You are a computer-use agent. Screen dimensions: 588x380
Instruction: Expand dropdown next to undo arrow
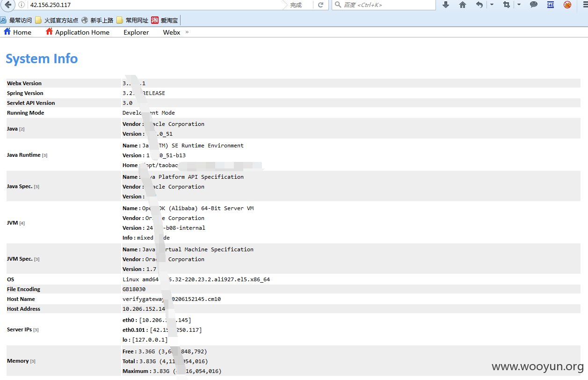click(x=492, y=5)
